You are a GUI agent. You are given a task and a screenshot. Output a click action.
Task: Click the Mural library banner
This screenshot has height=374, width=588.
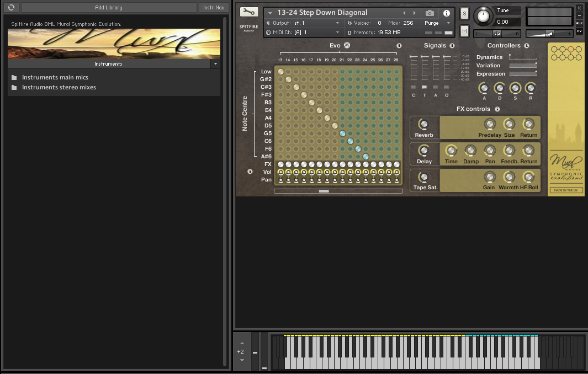click(x=114, y=44)
